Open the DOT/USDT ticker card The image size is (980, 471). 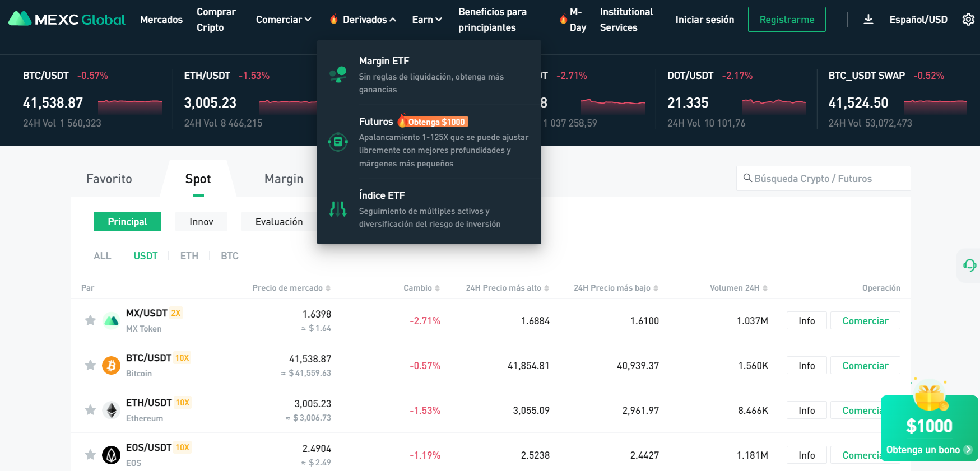click(737, 100)
